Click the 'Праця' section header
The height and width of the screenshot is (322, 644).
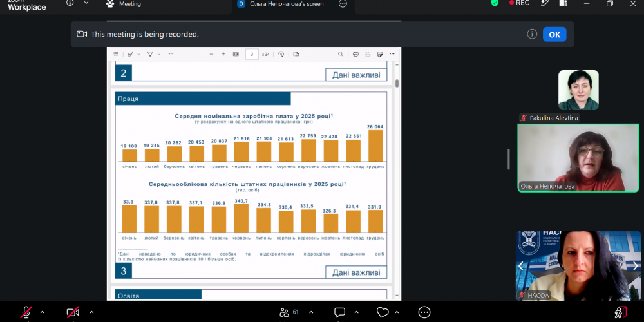tap(203, 99)
